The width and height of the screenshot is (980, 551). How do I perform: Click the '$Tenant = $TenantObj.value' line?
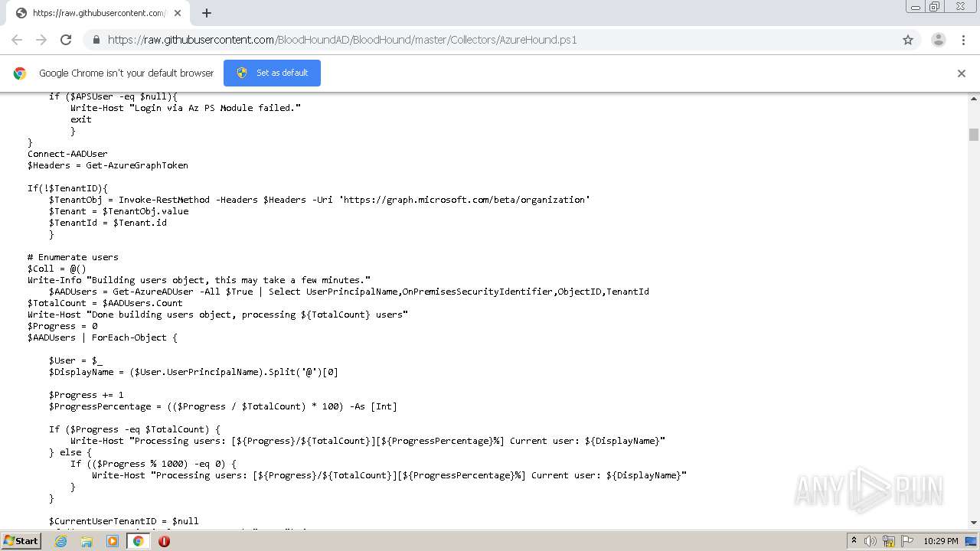(x=119, y=211)
